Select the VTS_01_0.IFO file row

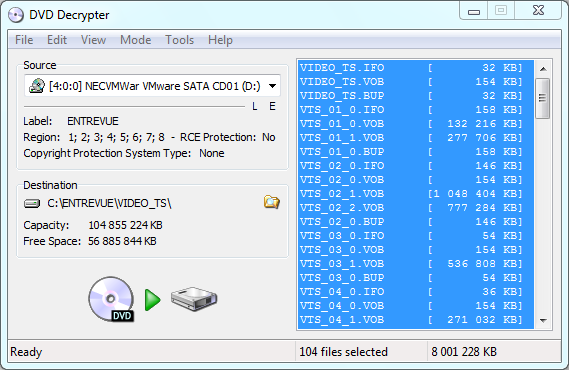coord(416,110)
